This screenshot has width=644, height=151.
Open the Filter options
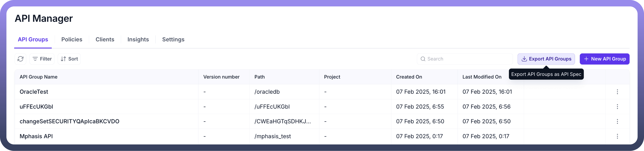(42, 59)
